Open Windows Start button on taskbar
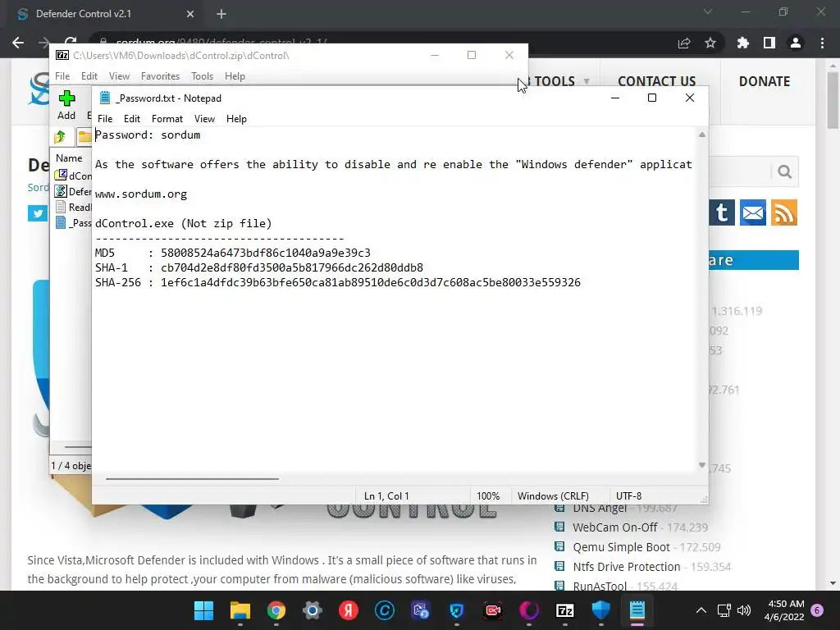The width and height of the screenshot is (840, 630). coord(203,610)
